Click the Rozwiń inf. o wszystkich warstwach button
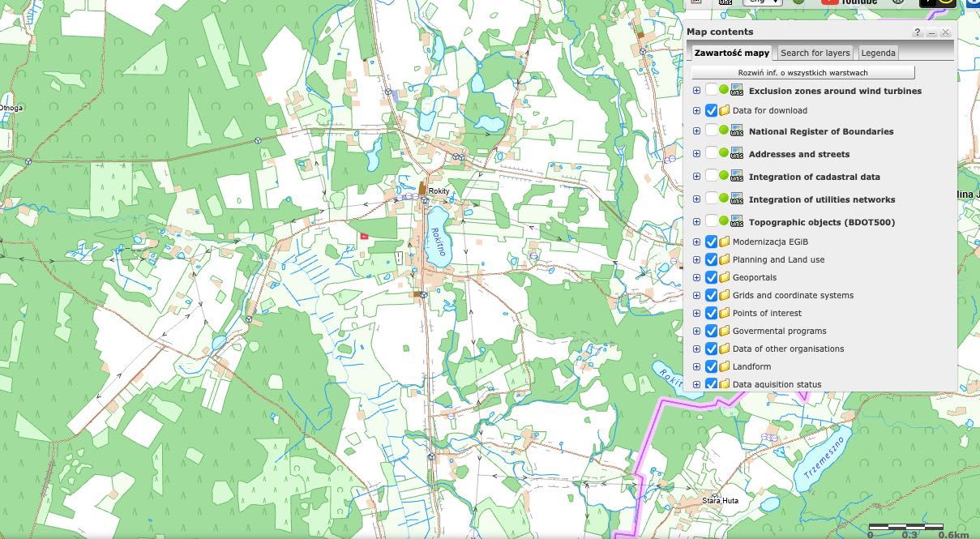 pos(803,73)
